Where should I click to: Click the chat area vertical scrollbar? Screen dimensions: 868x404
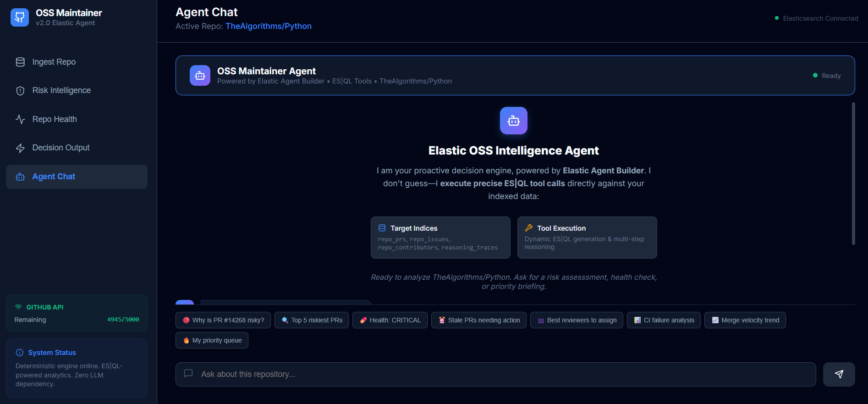pyautogui.click(x=853, y=173)
